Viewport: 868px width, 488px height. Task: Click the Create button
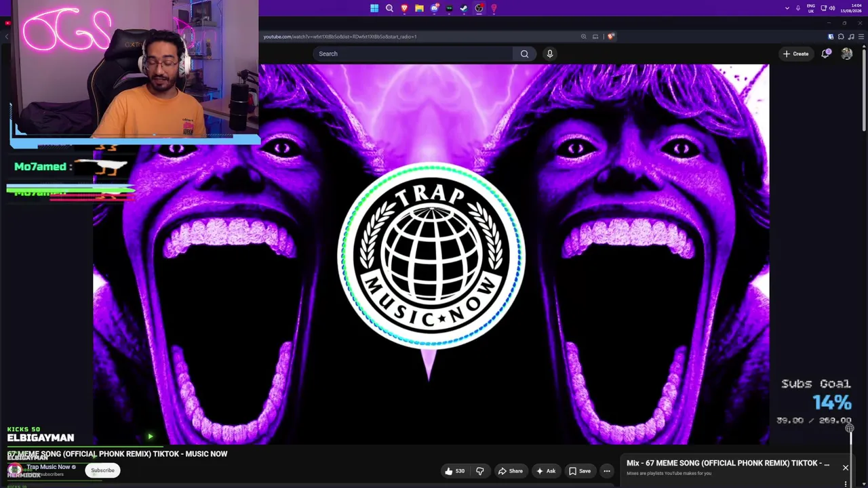795,54
